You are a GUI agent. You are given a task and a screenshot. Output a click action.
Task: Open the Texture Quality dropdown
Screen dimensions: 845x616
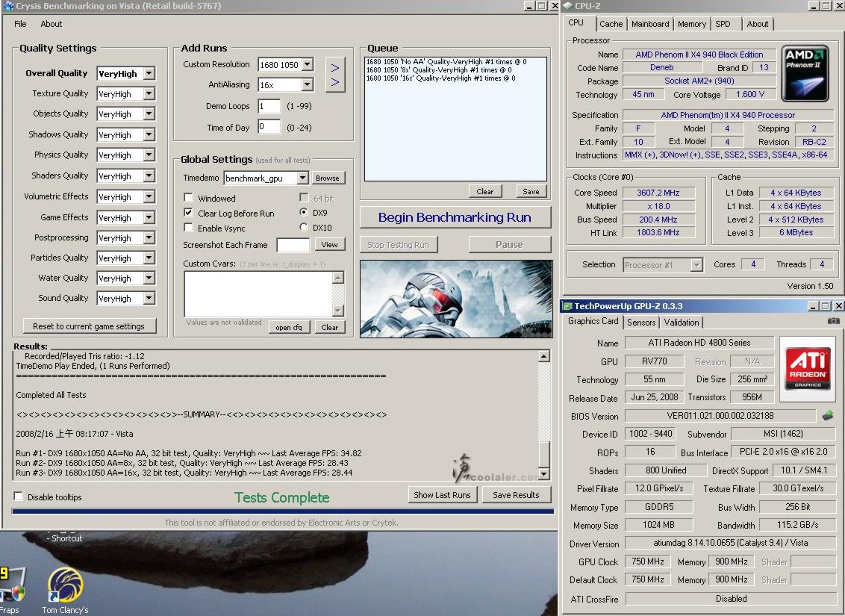click(x=149, y=94)
